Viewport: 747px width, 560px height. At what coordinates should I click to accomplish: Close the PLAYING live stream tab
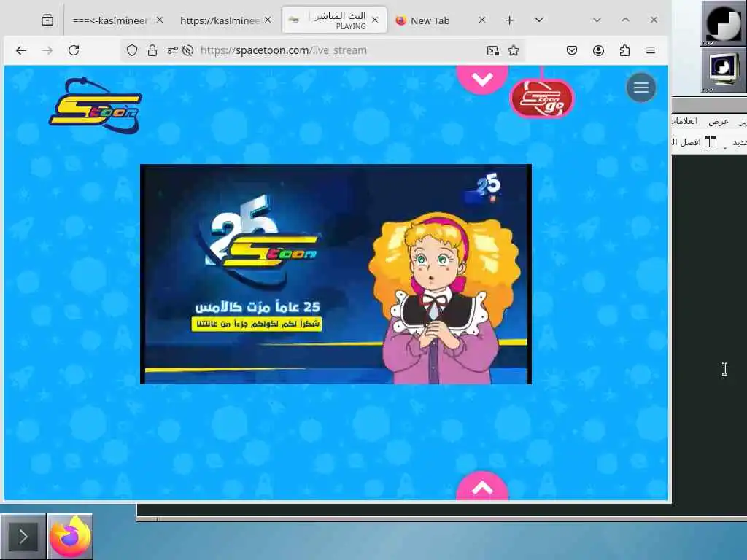click(x=375, y=20)
